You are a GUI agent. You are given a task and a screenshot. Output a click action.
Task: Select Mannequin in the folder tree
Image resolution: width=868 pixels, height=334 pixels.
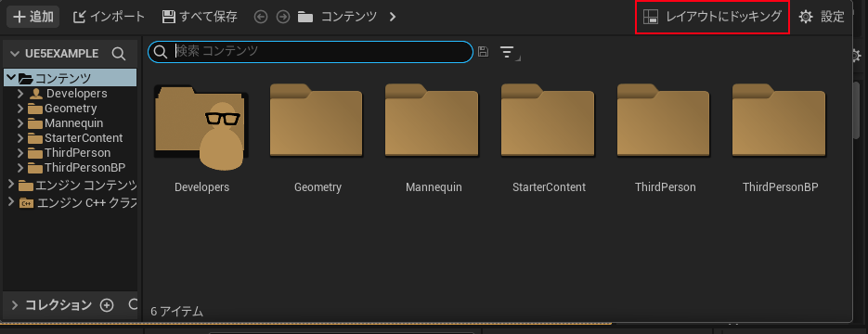click(x=73, y=123)
